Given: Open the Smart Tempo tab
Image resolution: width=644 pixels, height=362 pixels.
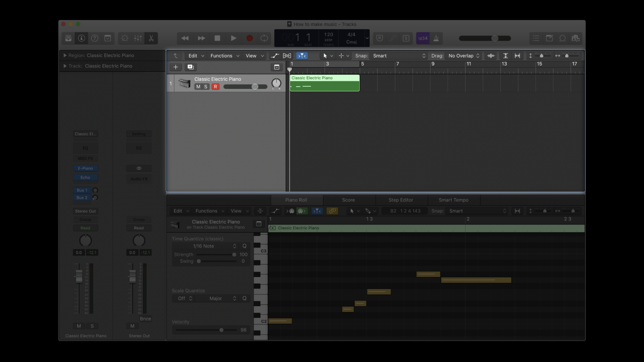Looking at the screenshot, I should (454, 200).
